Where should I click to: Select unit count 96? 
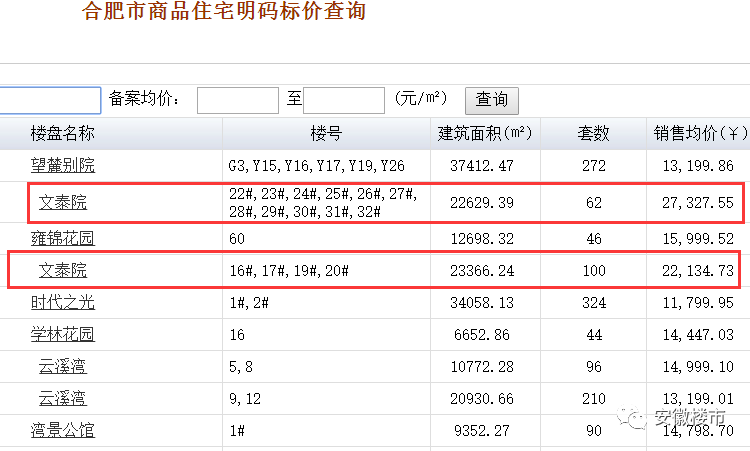pyautogui.click(x=594, y=367)
